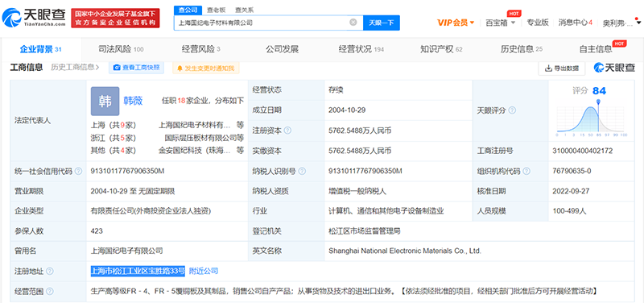Clear the search box with the X icon
Viewport: 644px width, 303px height.
[x=353, y=23]
